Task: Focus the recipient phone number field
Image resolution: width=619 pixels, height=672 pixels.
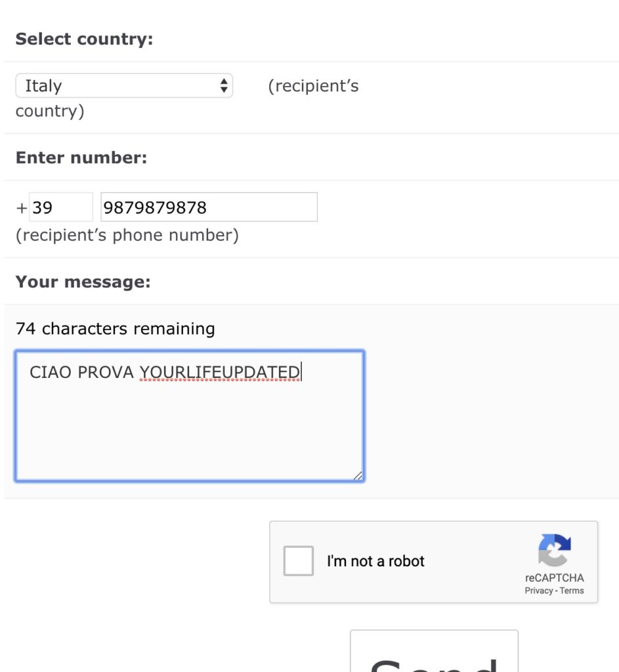Action: point(209,207)
